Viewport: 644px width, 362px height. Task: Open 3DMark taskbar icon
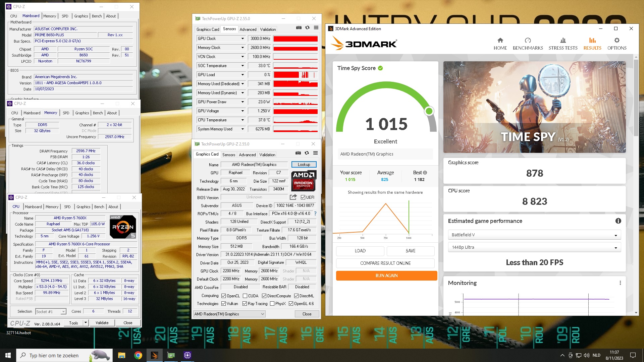(154, 355)
